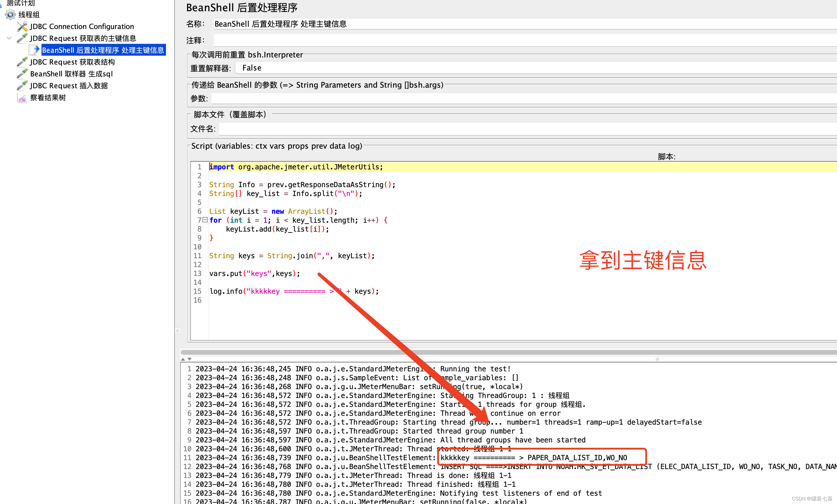This screenshot has width=837, height=504.
Task: Click pipette icon of BeanShell 取样器 生成sql
Action: [x=22, y=74]
